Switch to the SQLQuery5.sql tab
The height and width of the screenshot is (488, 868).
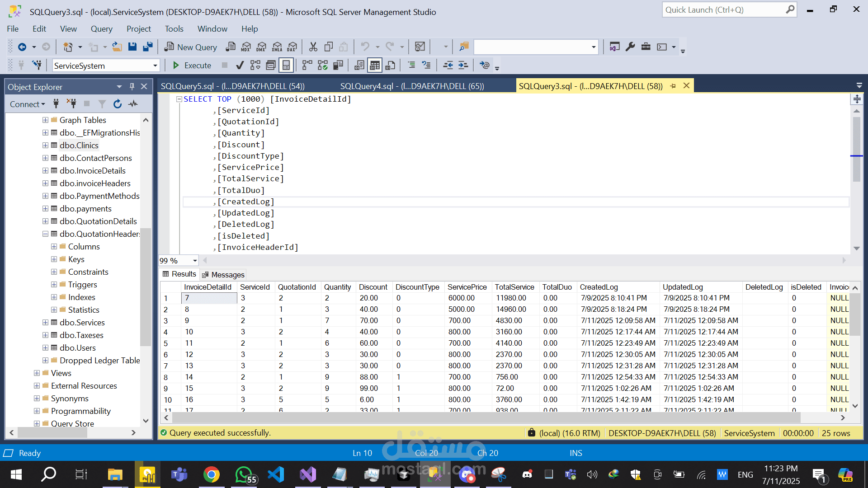tap(233, 86)
